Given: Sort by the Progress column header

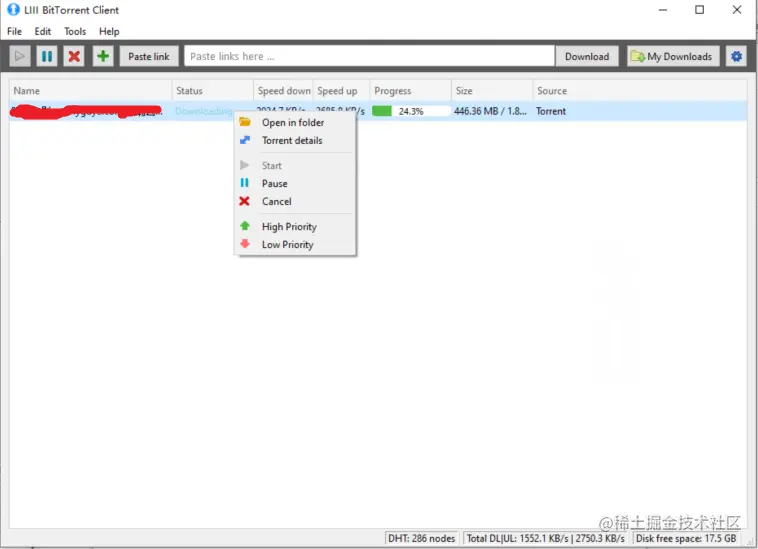Looking at the screenshot, I should pyautogui.click(x=410, y=91).
